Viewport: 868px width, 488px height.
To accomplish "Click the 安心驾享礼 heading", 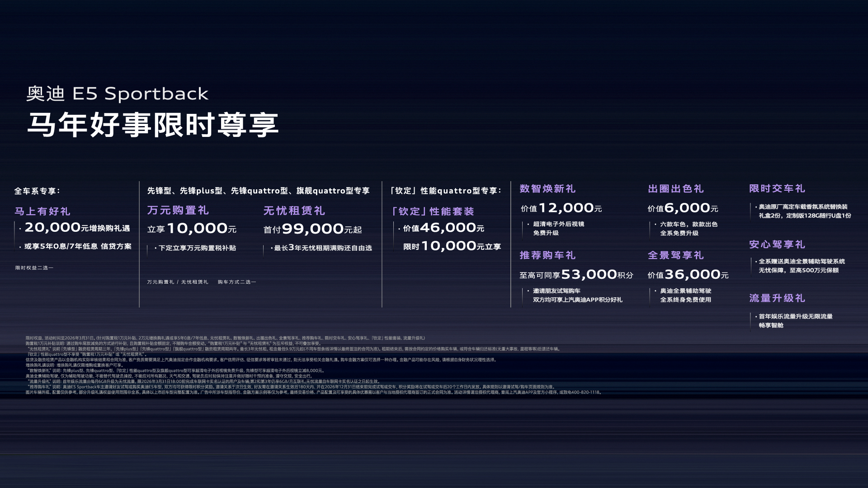I will pyautogui.click(x=777, y=244).
